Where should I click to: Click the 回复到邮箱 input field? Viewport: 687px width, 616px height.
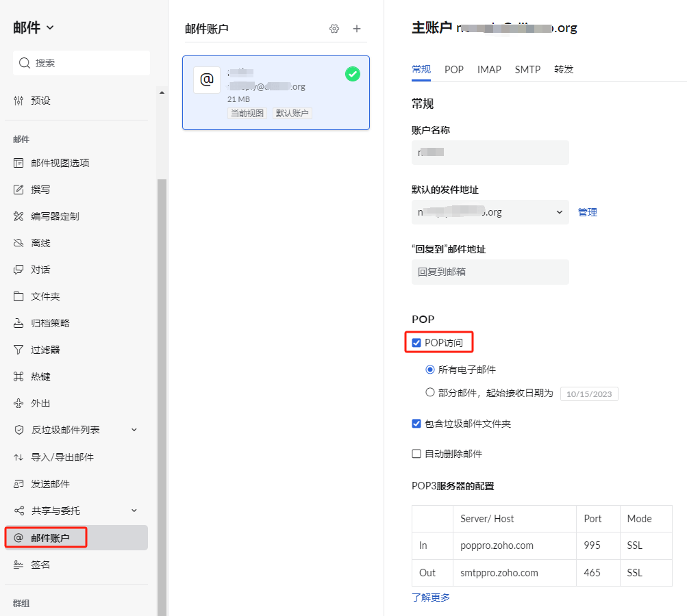pyautogui.click(x=490, y=272)
